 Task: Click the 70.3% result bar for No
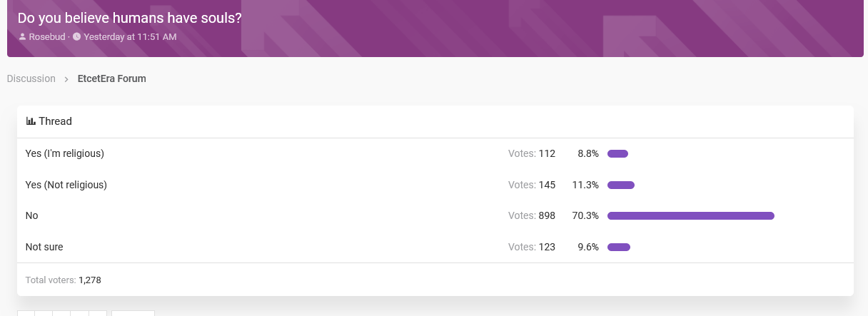coord(691,216)
